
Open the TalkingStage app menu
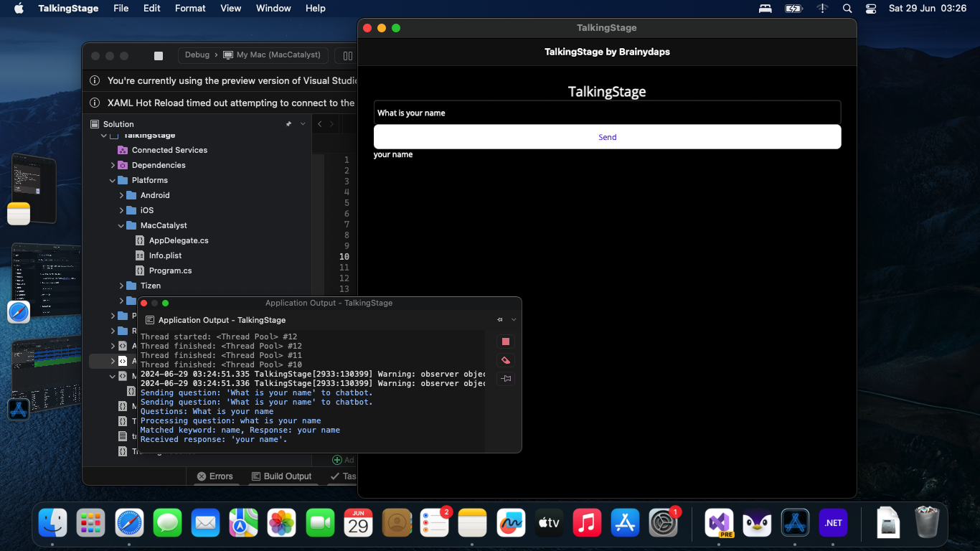tap(68, 9)
